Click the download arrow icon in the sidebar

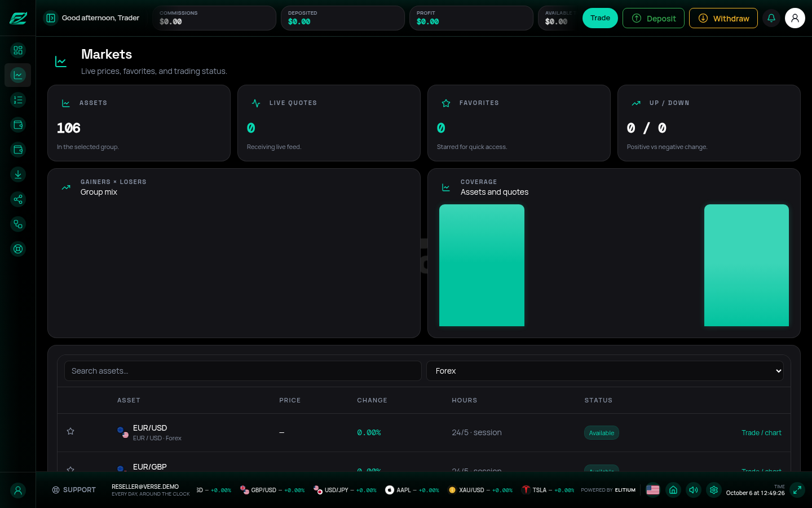click(x=18, y=174)
